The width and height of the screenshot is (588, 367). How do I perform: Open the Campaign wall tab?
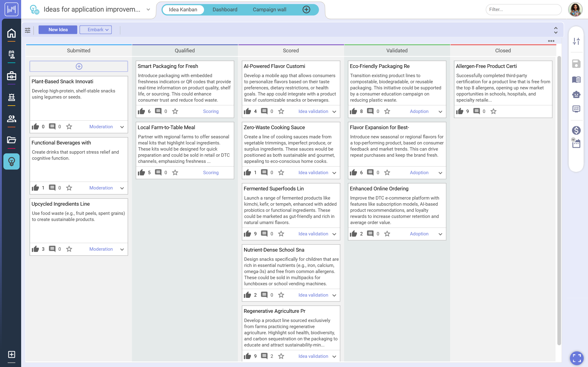point(269,9)
